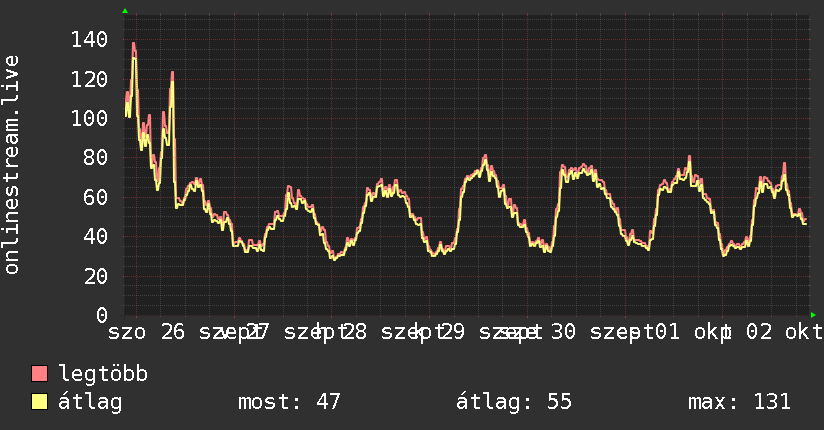The image size is (824, 430).
Task: Select the átlag legend label beside yellow swatch
Action: pos(90,402)
